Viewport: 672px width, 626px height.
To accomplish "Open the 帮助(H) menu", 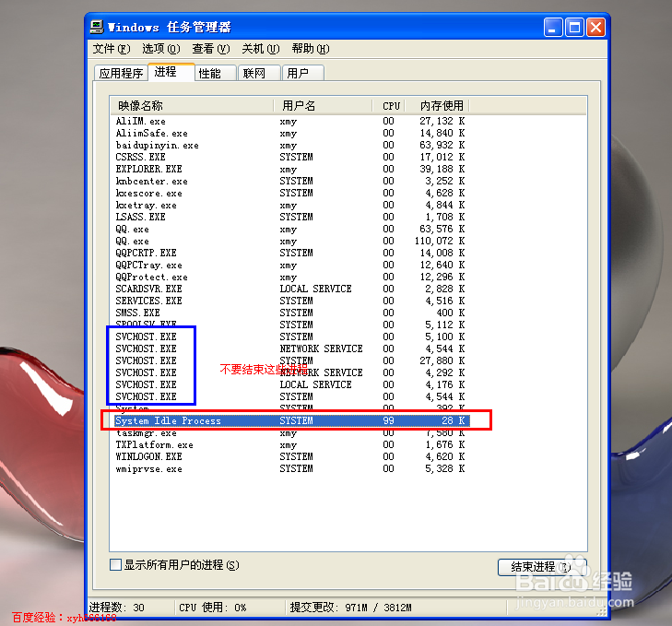I will click(x=311, y=49).
